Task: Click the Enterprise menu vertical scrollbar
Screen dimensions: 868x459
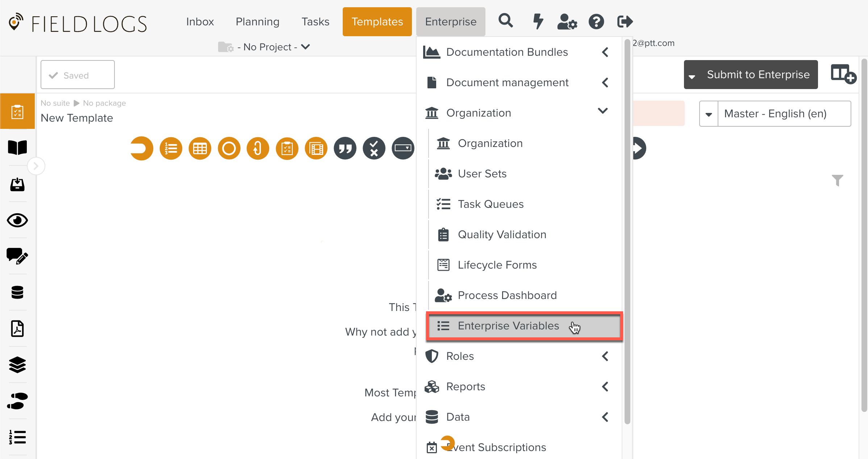Action: [627, 232]
